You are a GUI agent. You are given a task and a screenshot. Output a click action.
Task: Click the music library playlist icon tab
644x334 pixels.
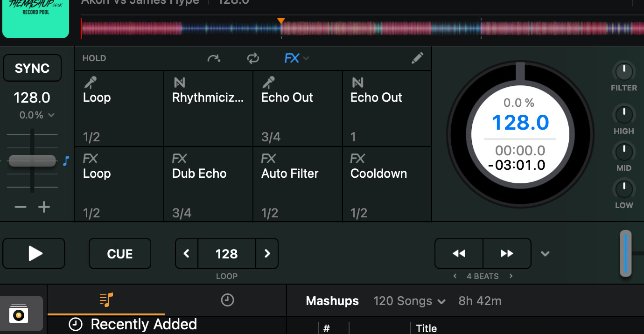(106, 300)
